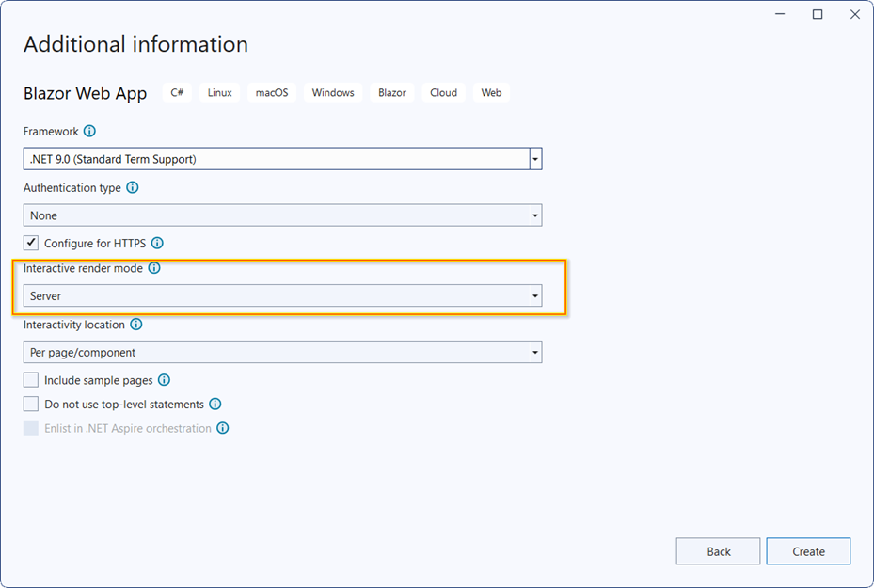
Task: Open the Framework dropdown
Action: (534, 158)
